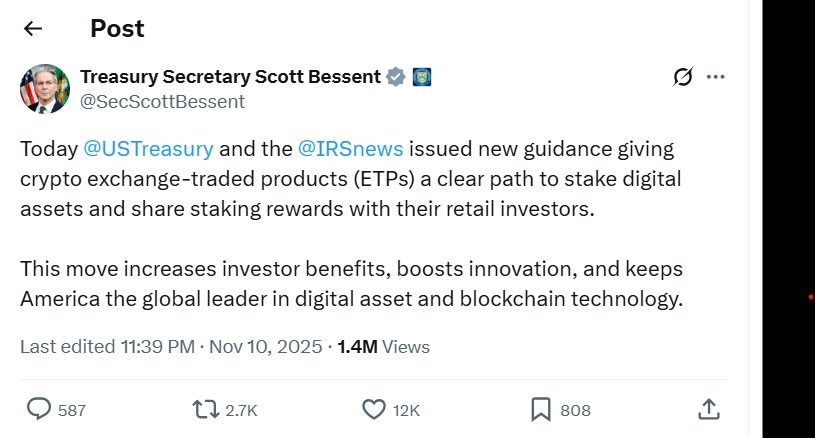The image size is (815, 438).
Task: Click the Post page heading
Action: (x=117, y=28)
